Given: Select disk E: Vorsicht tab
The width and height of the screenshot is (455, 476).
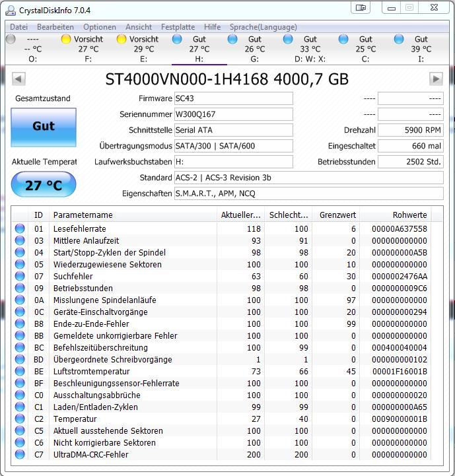Looking at the screenshot, I should pyautogui.click(x=144, y=49).
